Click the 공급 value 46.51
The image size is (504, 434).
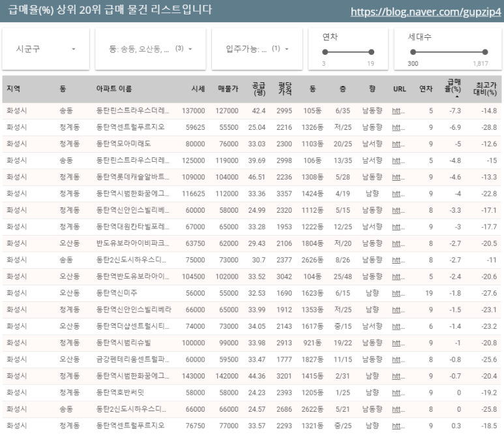257,178
